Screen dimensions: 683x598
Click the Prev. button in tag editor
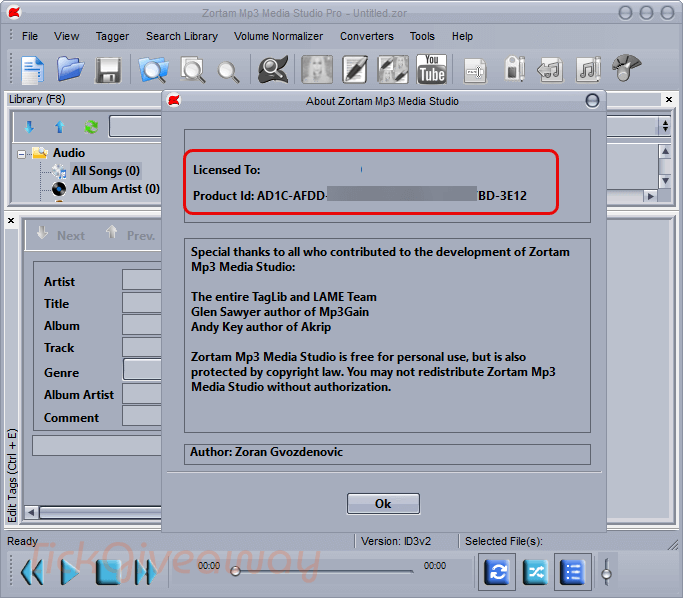point(131,235)
